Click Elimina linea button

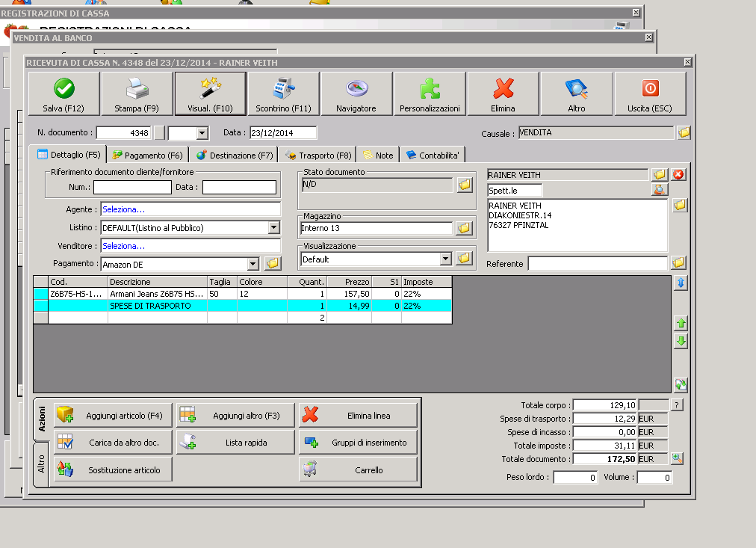[358, 415]
